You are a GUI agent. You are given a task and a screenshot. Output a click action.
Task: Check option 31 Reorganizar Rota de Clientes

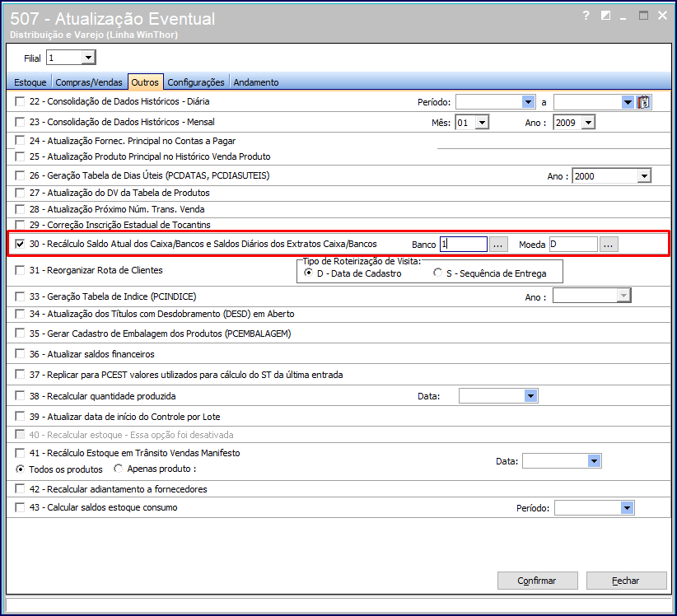click(x=20, y=270)
